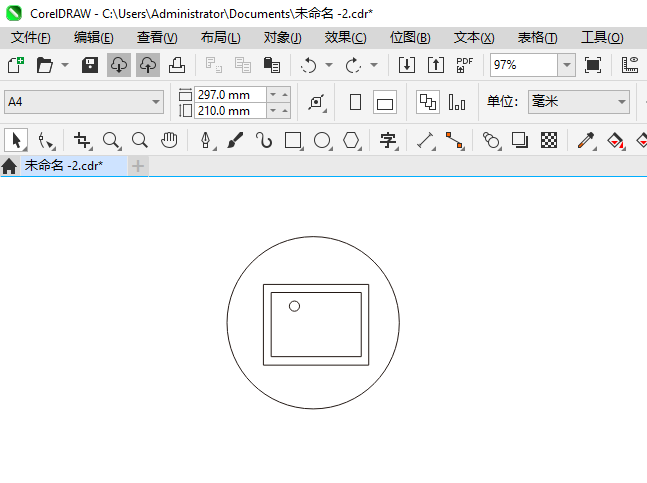Apply layout to current page only icon
The image size is (647, 483).
[457, 102]
